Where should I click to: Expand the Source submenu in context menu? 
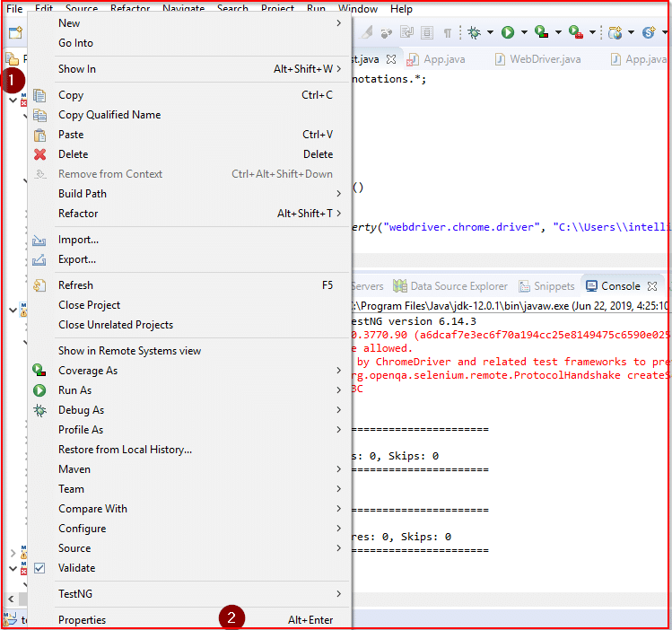[x=189, y=548]
